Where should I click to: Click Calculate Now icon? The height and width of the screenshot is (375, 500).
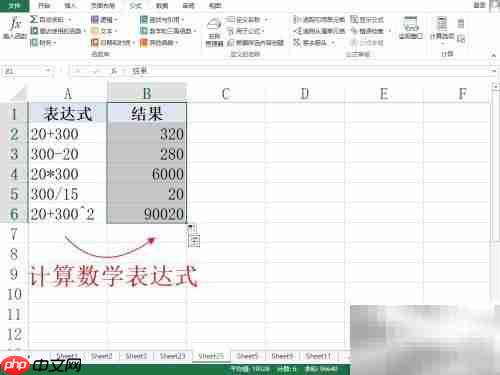point(461,23)
